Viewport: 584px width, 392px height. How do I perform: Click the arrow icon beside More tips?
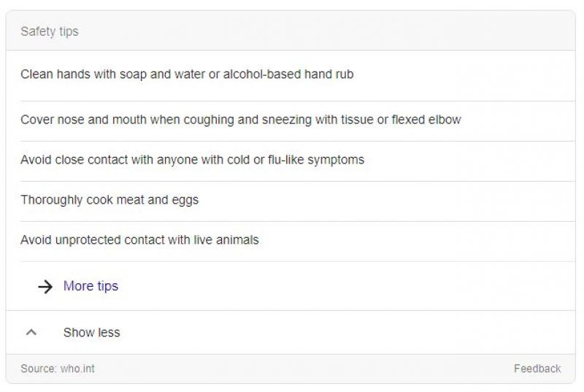coord(45,286)
